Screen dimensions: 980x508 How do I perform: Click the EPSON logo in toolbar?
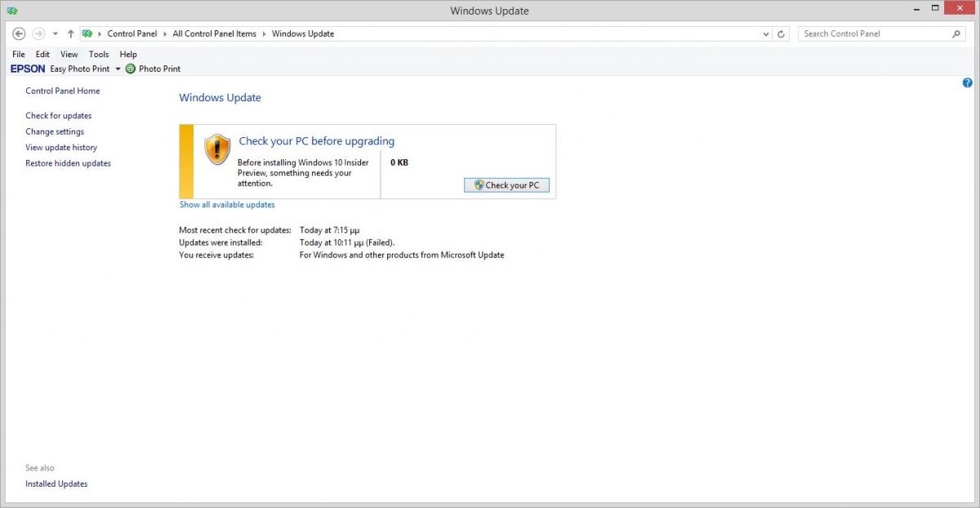pyautogui.click(x=28, y=69)
